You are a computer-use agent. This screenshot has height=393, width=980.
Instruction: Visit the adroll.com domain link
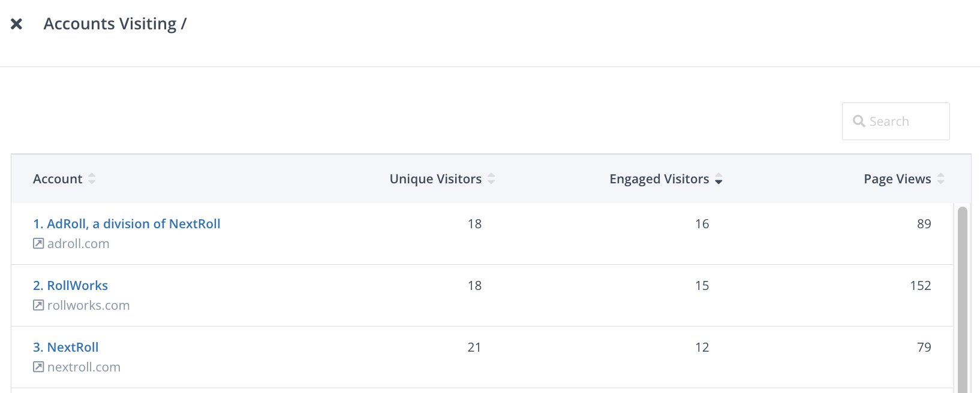click(79, 244)
